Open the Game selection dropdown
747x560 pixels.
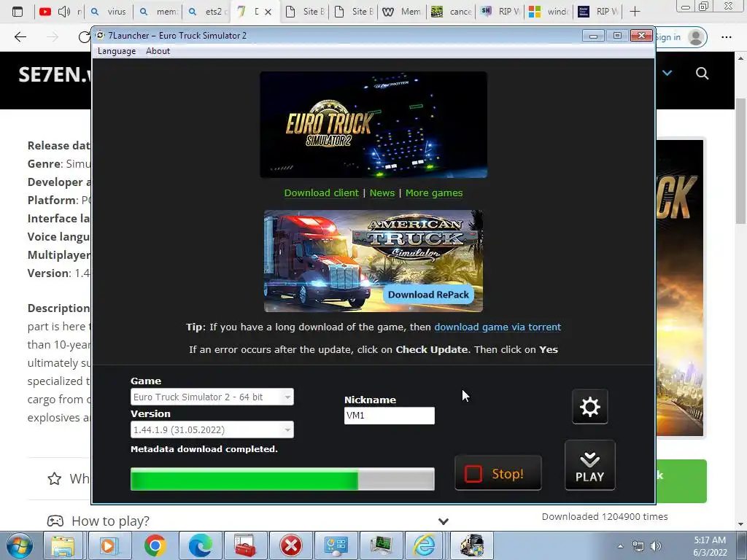(x=212, y=397)
